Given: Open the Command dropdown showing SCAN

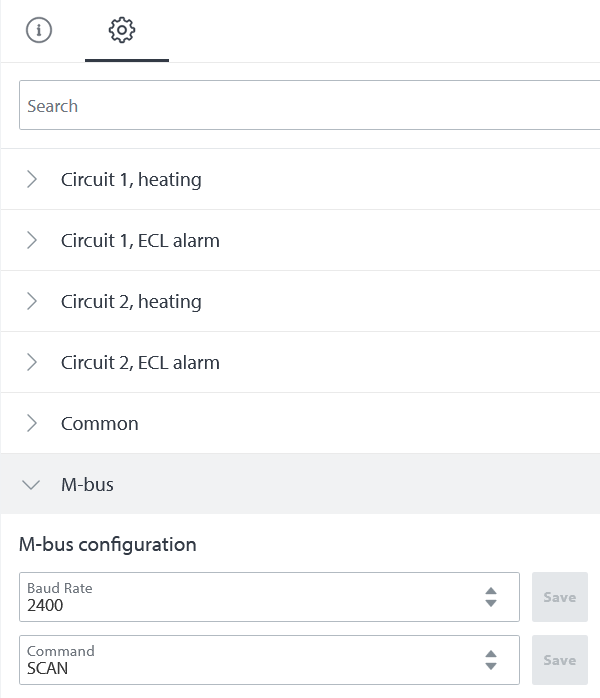Looking at the screenshot, I should tap(250, 660).
